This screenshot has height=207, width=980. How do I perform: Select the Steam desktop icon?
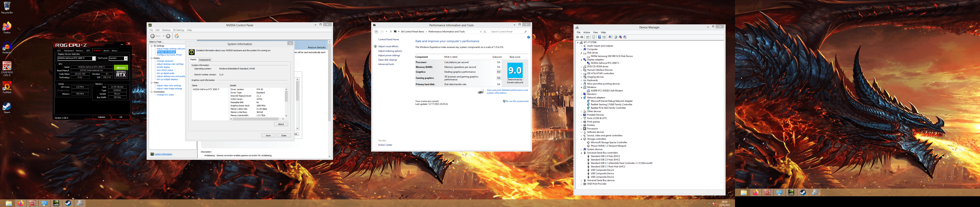[x=7, y=108]
